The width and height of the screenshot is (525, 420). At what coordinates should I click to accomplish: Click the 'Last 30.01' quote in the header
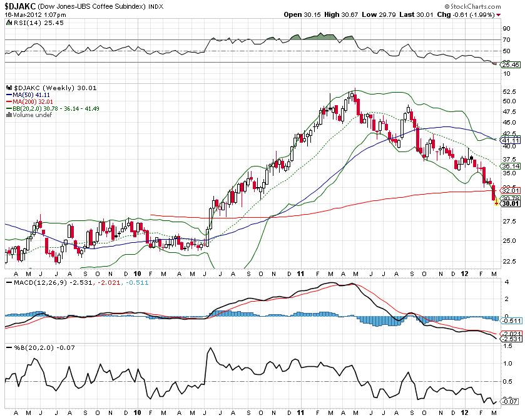pos(417,15)
